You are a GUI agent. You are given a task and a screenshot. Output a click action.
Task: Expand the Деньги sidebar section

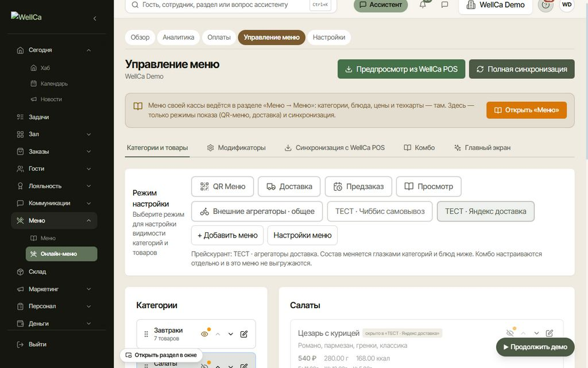point(88,324)
